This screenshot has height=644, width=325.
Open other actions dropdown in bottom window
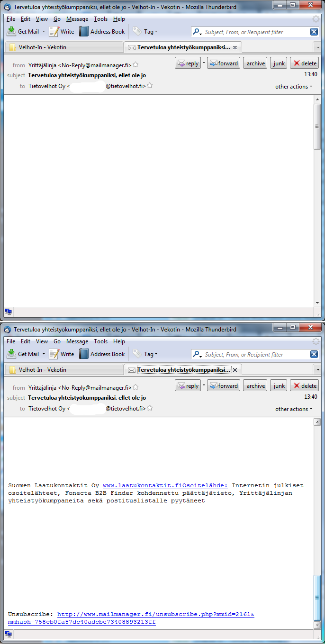click(294, 409)
